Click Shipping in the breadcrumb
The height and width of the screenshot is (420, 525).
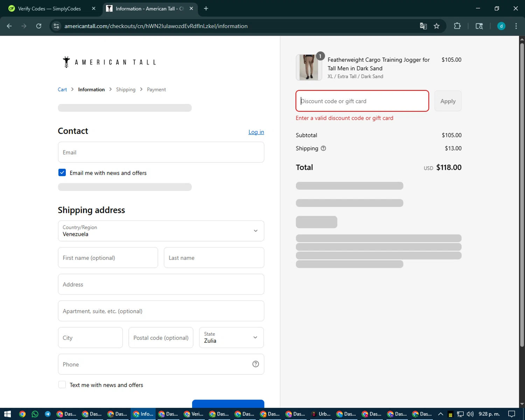point(126,90)
